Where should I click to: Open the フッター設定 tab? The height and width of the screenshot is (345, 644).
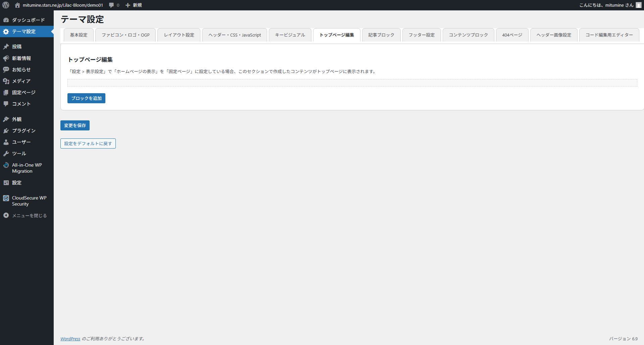point(422,35)
